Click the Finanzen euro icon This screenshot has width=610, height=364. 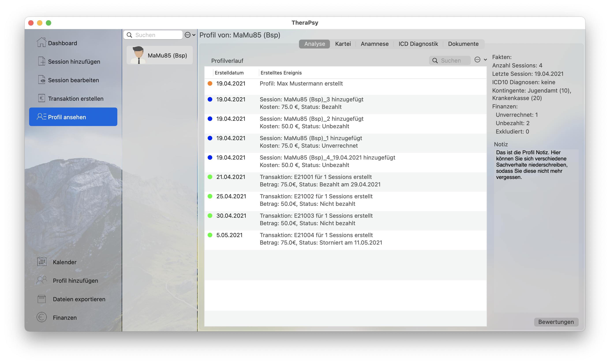tap(42, 317)
